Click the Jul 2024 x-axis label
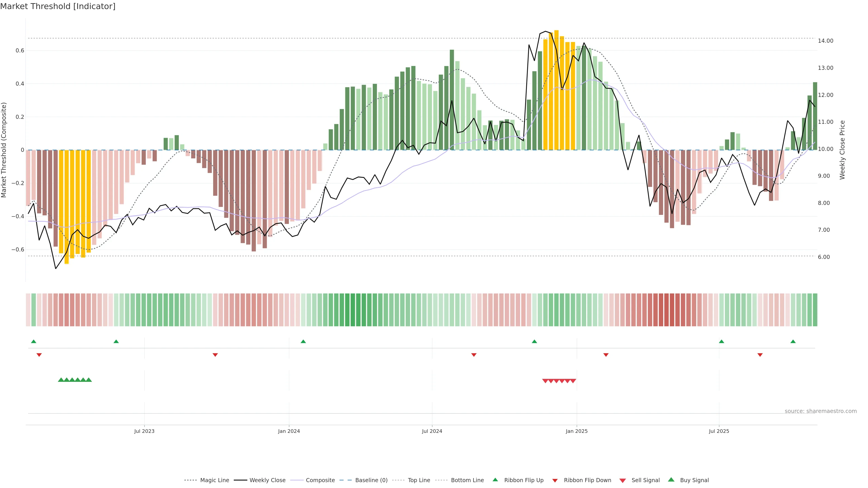This screenshot has width=868, height=488. [432, 431]
